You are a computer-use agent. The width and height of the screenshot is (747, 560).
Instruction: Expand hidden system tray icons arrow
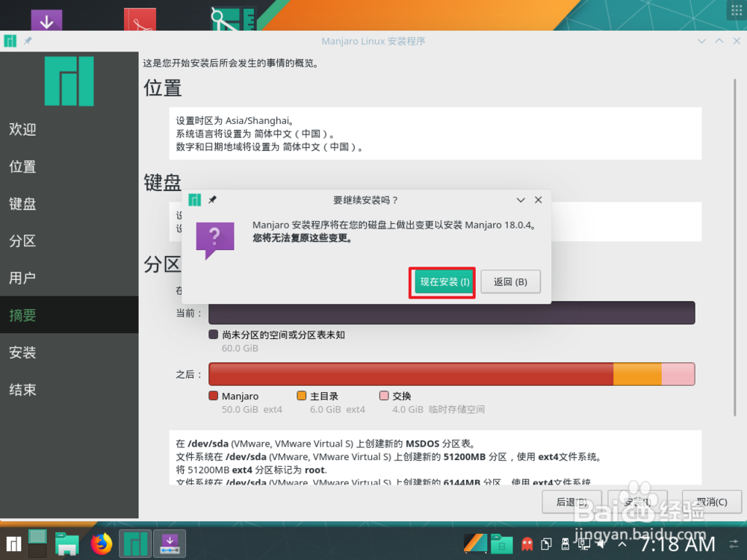click(x=622, y=544)
